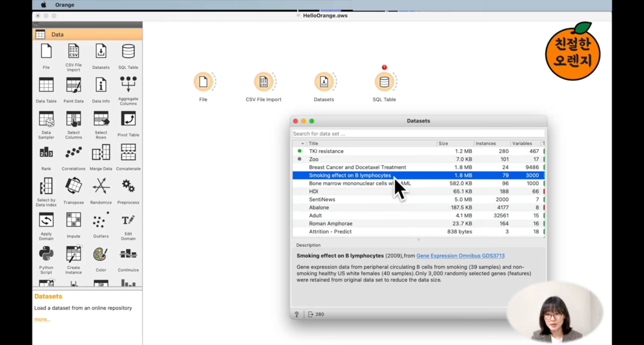This screenshot has height=345, width=644.
Task: Select the Zoo dataset row
Action: click(418, 159)
